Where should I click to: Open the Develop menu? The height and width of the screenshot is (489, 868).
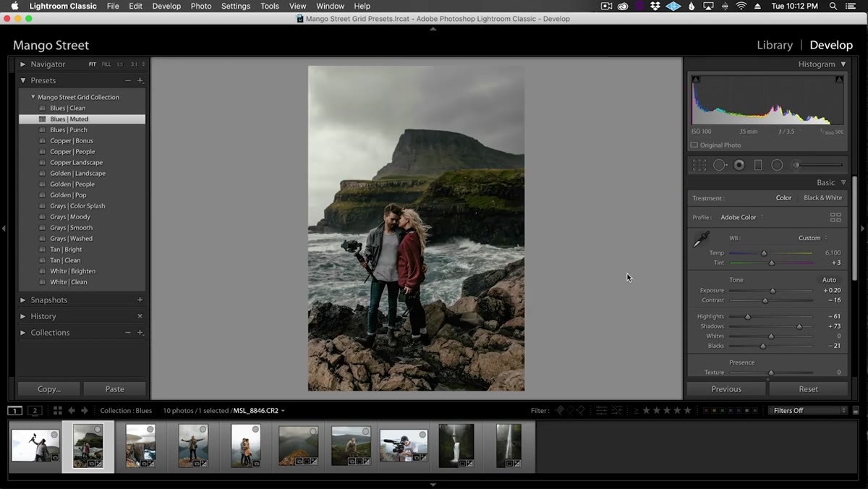coord(166,6)
